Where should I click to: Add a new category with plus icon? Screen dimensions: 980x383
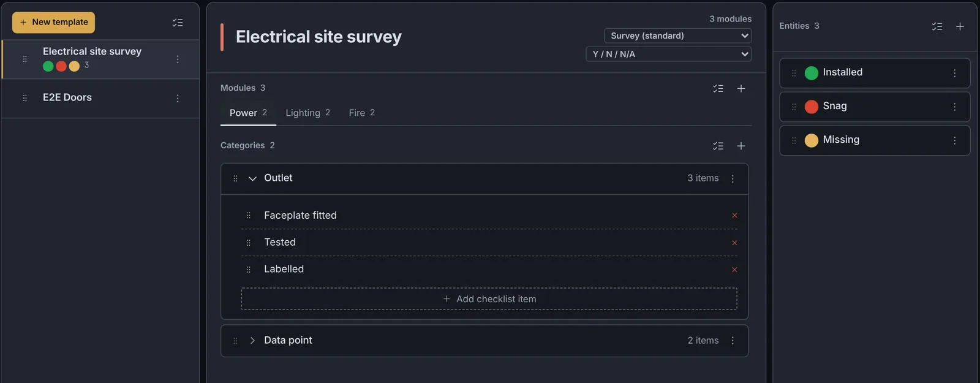pos(741,146)
